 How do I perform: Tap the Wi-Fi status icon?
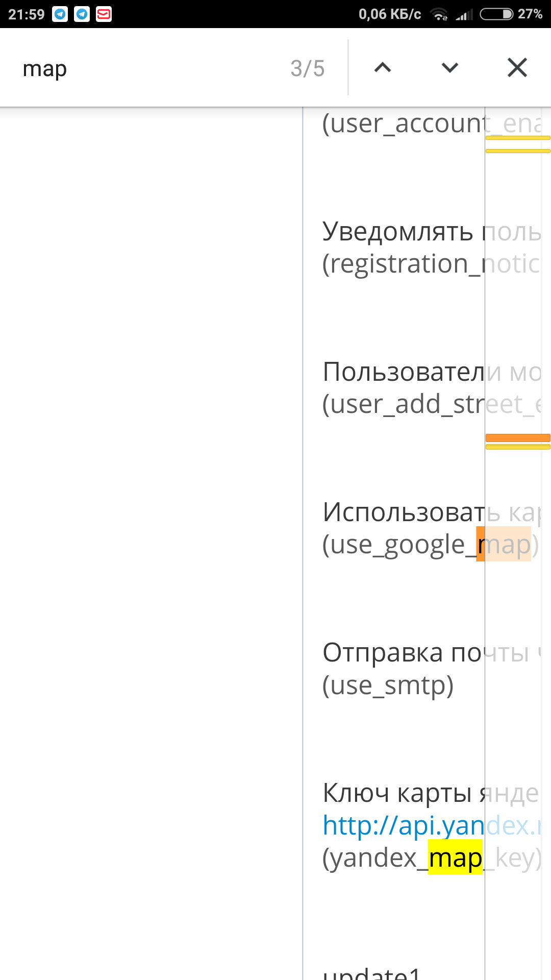439,14
